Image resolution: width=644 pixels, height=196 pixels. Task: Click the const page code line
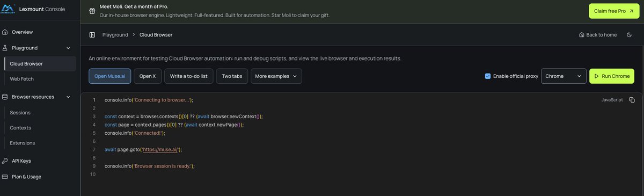pos(174,125)
